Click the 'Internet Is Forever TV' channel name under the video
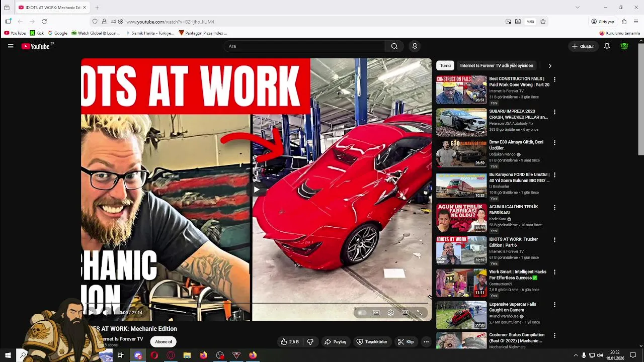The height and width of the screenshot is (362, 644). 122,339
